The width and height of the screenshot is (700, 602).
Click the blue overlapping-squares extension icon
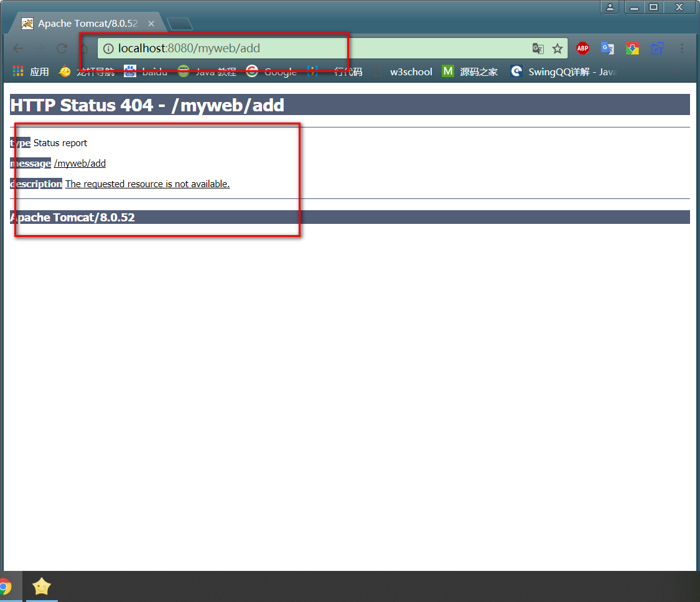pos(657,48)
